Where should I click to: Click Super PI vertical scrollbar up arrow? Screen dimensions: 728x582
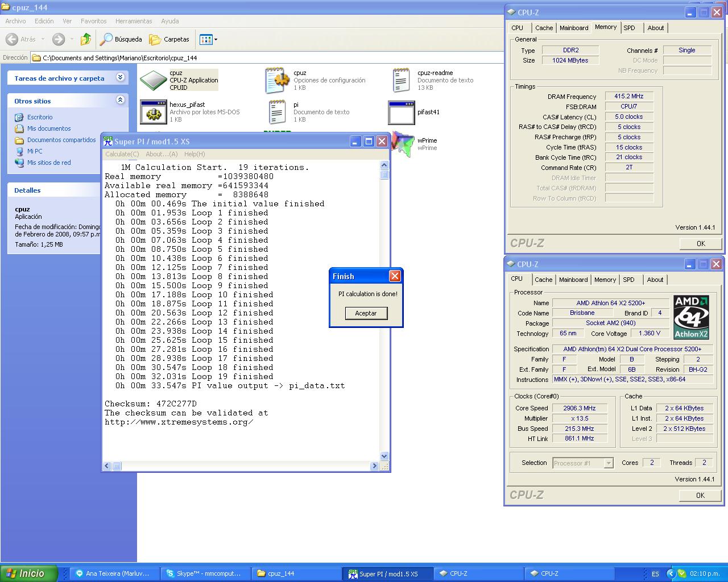click(384, 165)
